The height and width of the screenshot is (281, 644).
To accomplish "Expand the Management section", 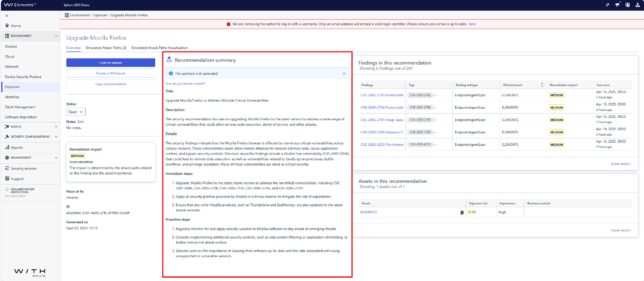I will point(56,158).
